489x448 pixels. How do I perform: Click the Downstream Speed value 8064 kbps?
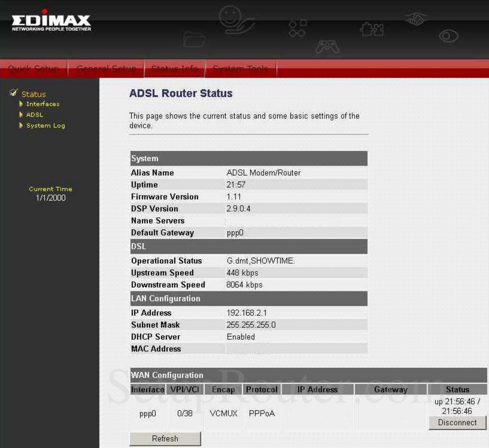coord(244,285)
